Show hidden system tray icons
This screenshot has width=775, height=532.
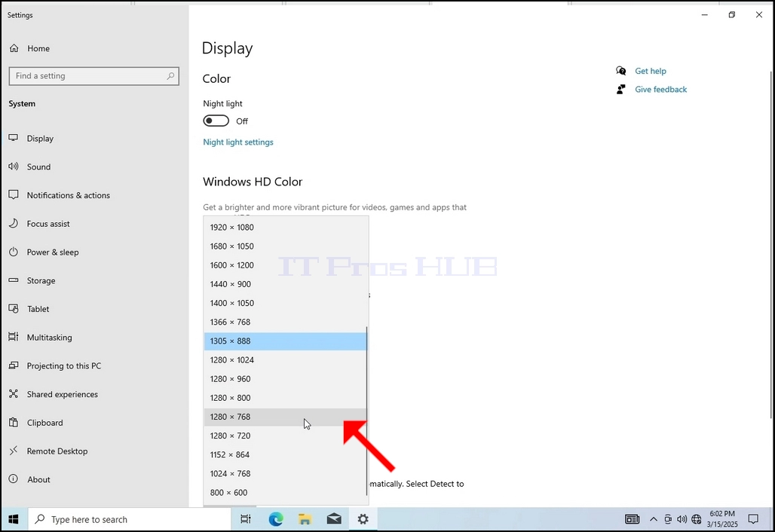click(x=654, y=519)
